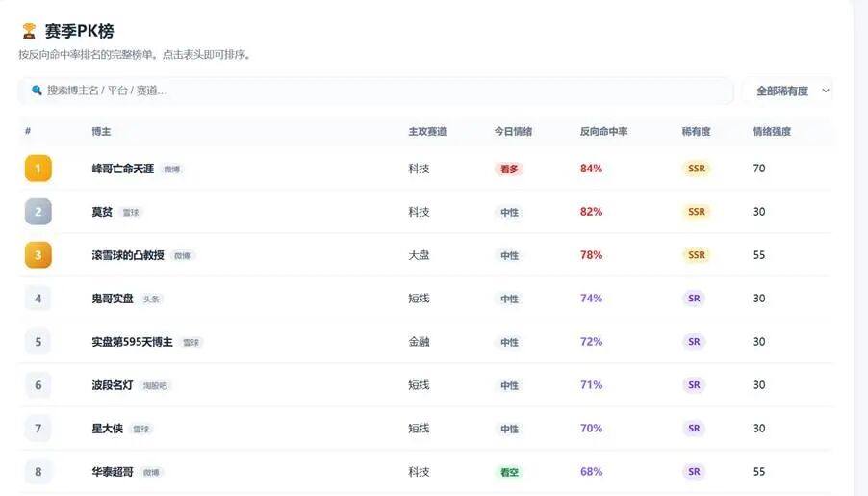Sort table by 情绪强度 header

pos(772,132)
